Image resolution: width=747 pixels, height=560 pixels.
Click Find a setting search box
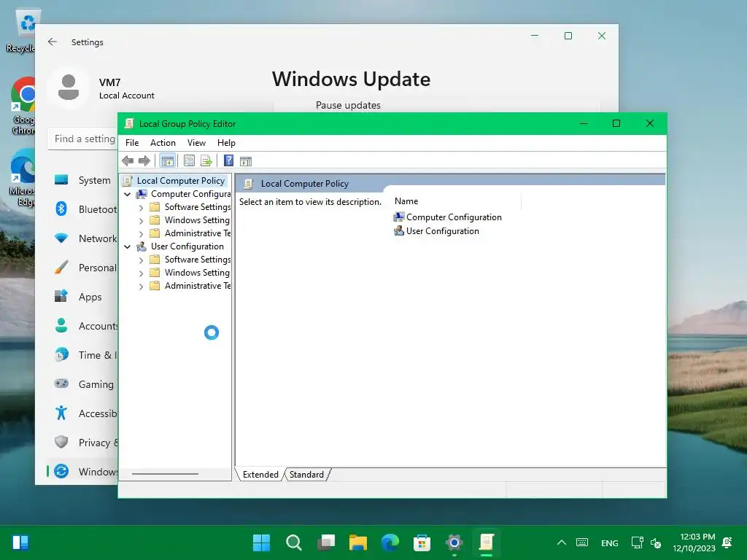tap(84, 139)
